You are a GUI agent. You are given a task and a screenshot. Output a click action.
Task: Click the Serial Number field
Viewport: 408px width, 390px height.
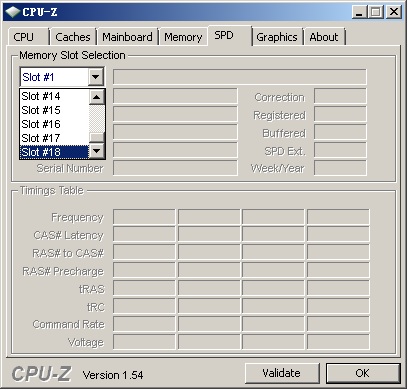[x=175, y=168]
